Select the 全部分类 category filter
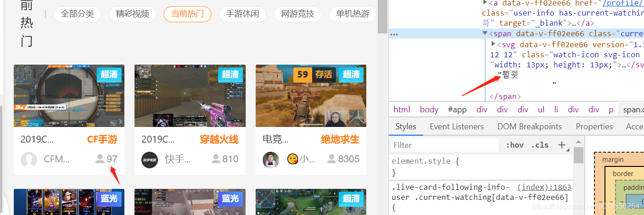This screenshot has width=644, height=215. tap(77, 14)
